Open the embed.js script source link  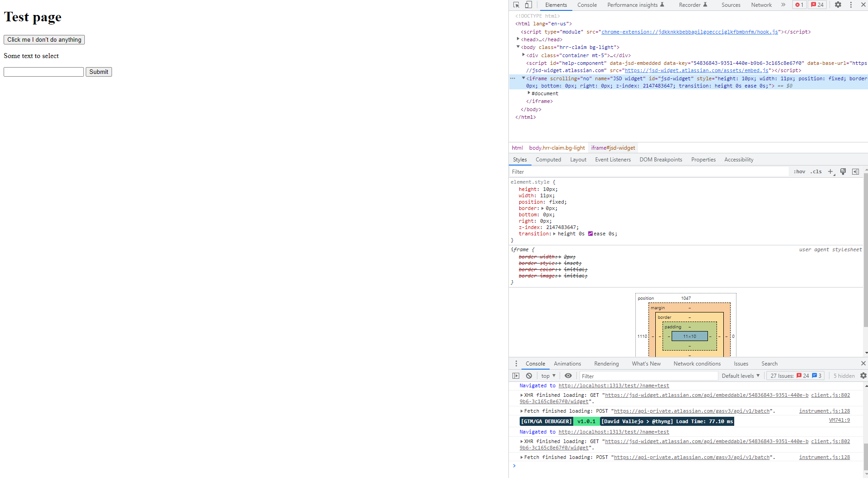tap(697, 71)
